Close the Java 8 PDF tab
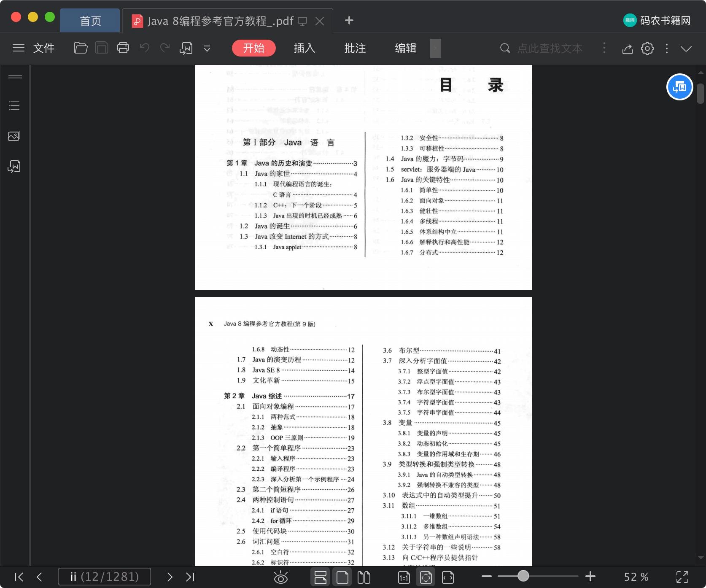Screen dimensions: 706x588 click(320, 21)
